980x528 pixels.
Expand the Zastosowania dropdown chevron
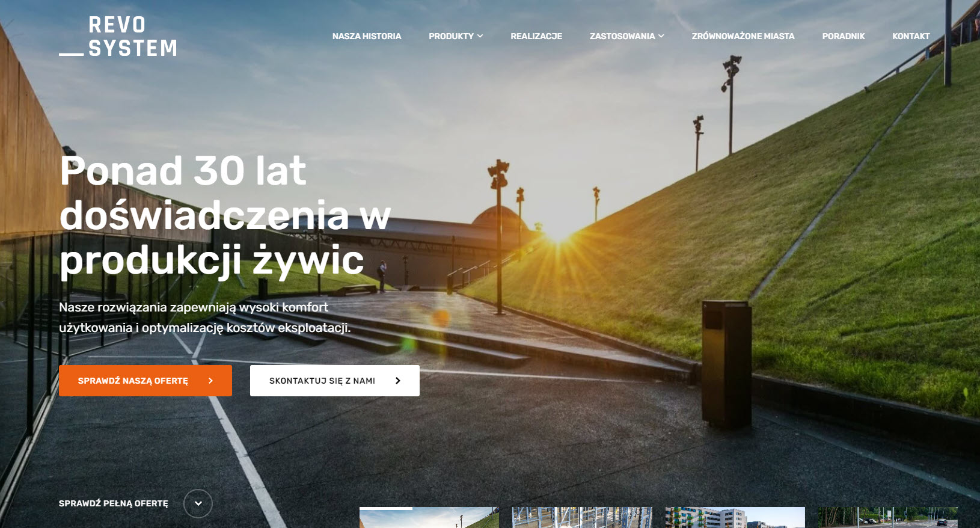click(x=661, y=36)
